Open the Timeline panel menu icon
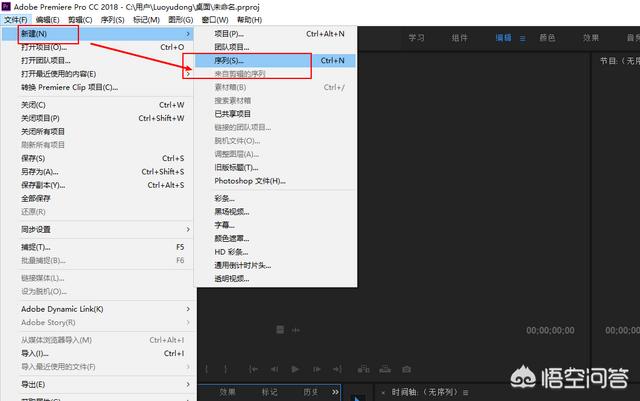The image size is (640, 401). point(466,392)
